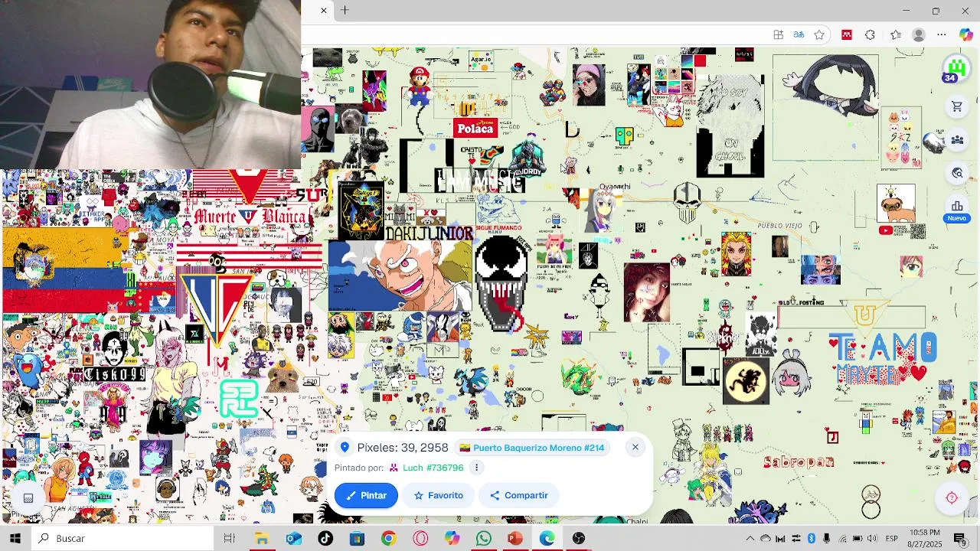Open the shopping cart store

point(957,107)
